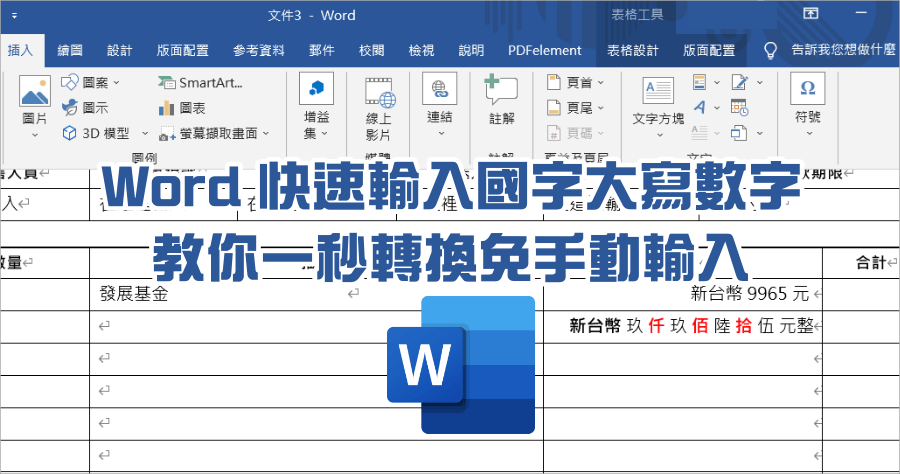Insert a 文字方塊 text box
Viewport: 900px width, 474px height.
(658, 107)
